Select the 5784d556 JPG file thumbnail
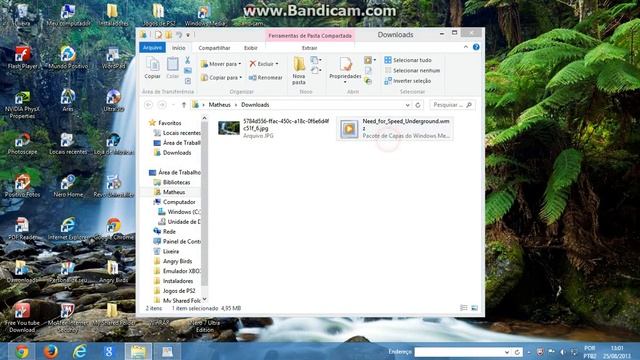Screen dimensions: 640x360 pos(229,128)
